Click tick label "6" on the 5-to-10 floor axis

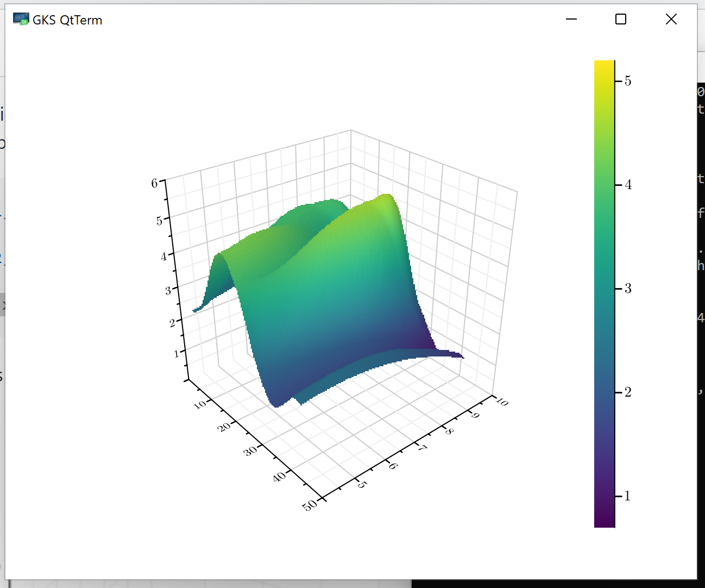393,466
